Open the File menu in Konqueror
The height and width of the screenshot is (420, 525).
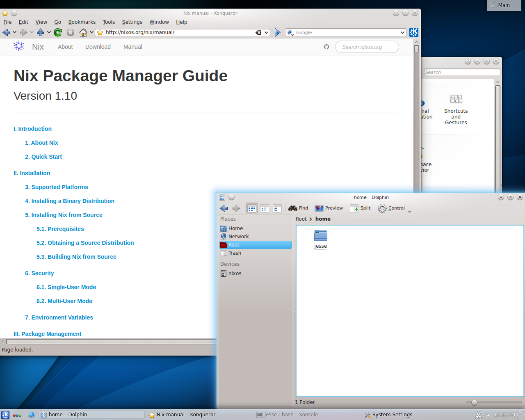[7, 22]
